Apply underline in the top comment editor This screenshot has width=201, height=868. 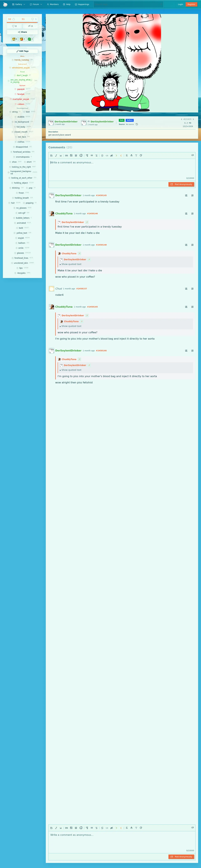tap(61, 155)
